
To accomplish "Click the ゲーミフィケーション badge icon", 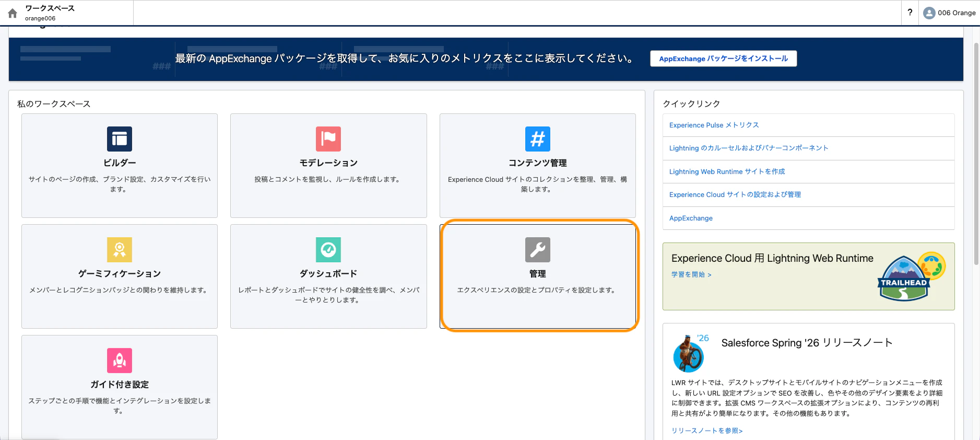I will pos(120,250).
